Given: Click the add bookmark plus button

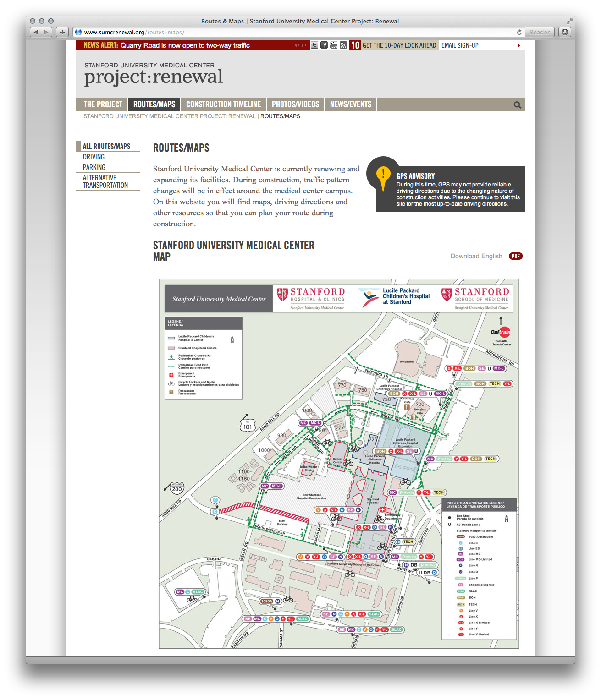Looking at the screenshot, I should tap(62, 32).
